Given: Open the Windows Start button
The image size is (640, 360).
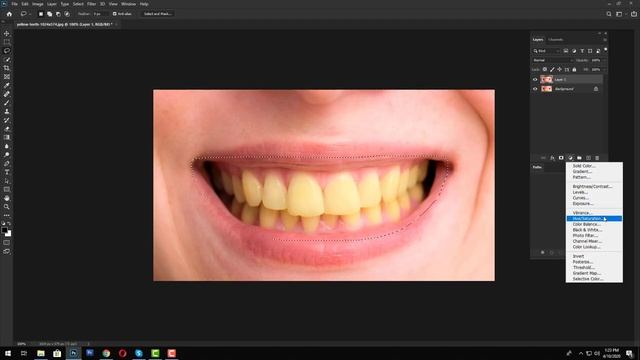Looking at the screenshot, I should click(x=8, y=353).
